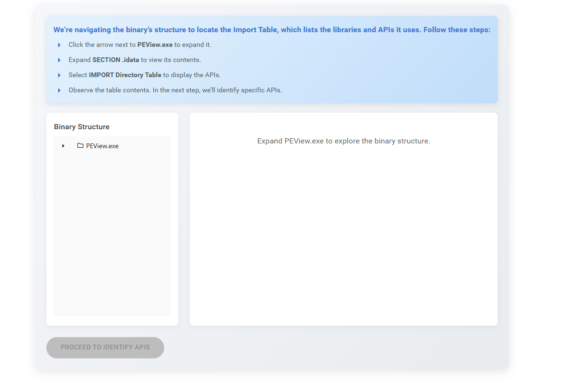The image size is (588, 392).
Task: Click the 'Expand PEView.exe to explore' message
Action: (x=343, y=141)
